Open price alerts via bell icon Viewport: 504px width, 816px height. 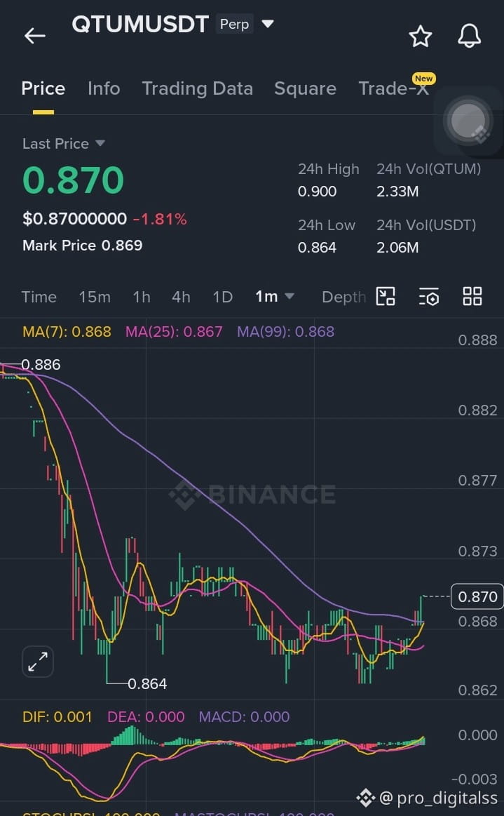[x=469, y=36]
